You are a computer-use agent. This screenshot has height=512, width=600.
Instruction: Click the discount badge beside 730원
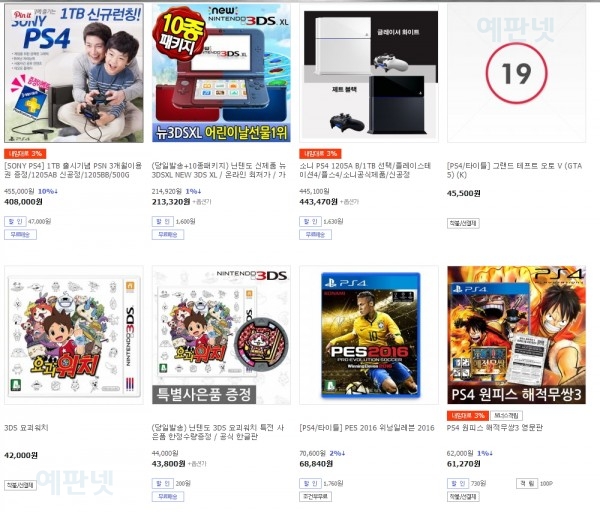point(458,484)
